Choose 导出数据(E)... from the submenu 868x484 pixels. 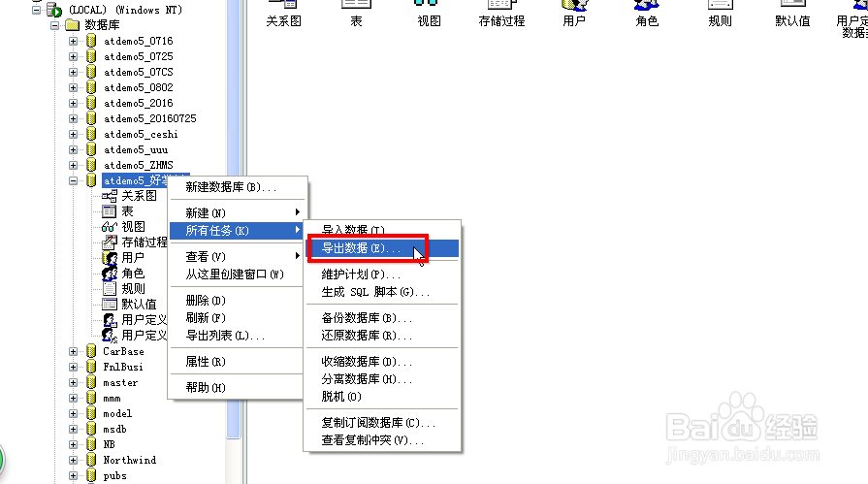tap(382, 248)
